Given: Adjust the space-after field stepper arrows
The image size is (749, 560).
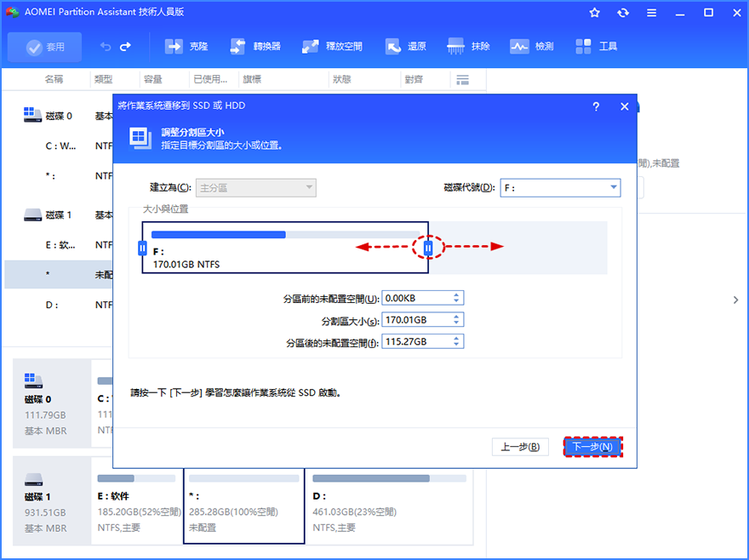Looking at the screenshot, I should pos(456,341).
